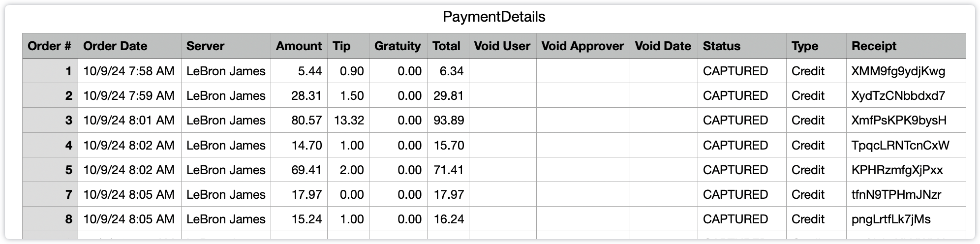The height and width of the screenshot is (244, 980).
Task: Select the 13.32 tip cell
Action: coord(349,121)
